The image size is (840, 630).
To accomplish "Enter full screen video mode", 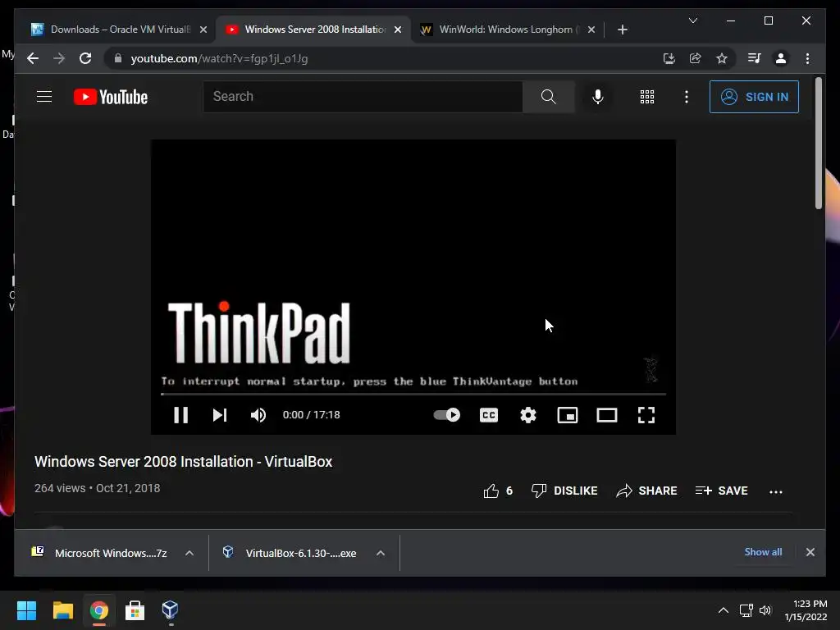I will pos(646,414).
